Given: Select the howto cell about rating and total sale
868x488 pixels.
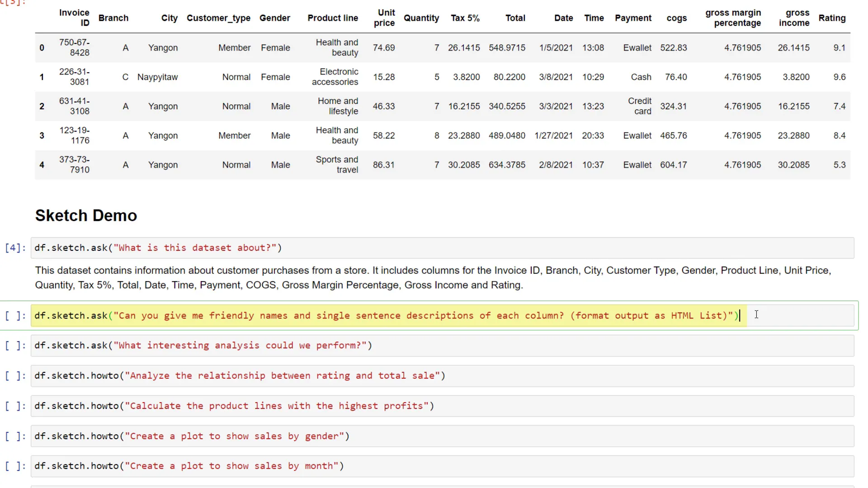Looking at the screenshot, I should coord(240,375).
